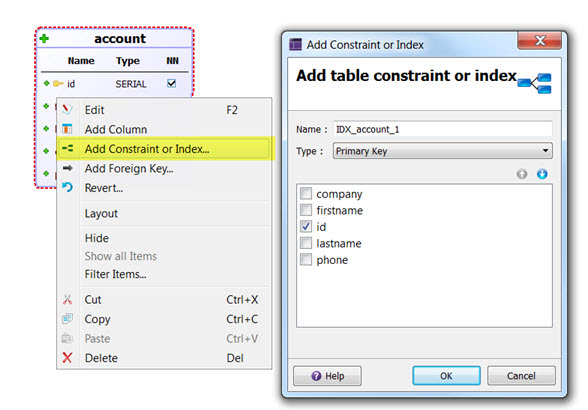
Task: Choose Edit from the context menu
Action: tap(164, 110)
